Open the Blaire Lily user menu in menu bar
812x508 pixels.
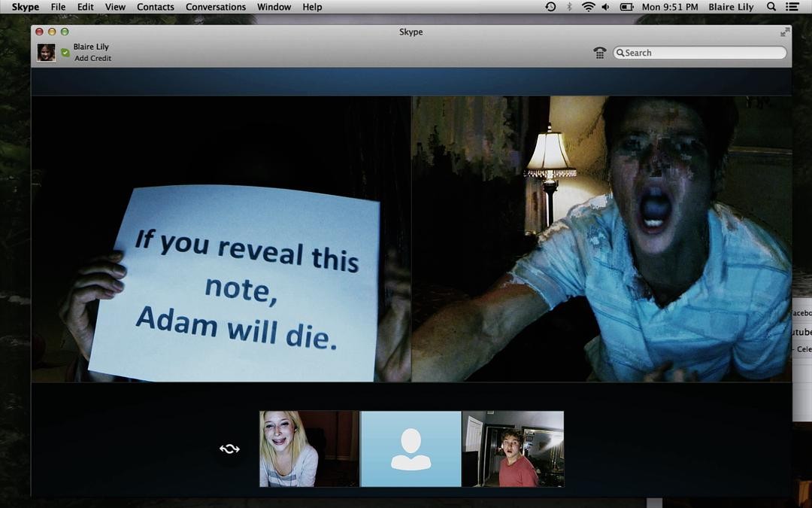point(731,7)
